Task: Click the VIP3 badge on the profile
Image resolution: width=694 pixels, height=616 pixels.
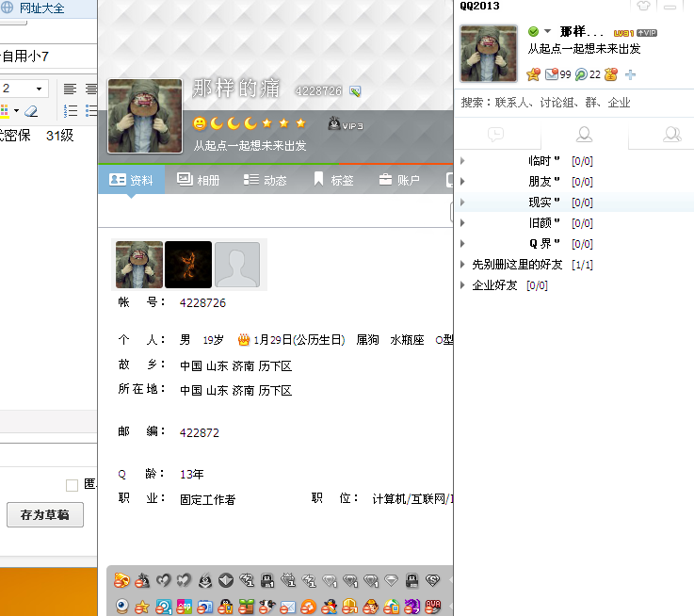Action: click(x=346, y=123)
